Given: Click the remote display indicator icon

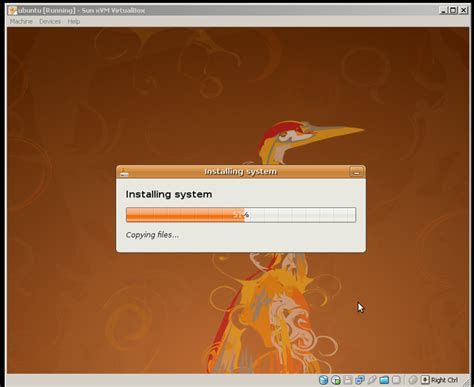Looking at the screenshot, I should (x=396, y=380).
